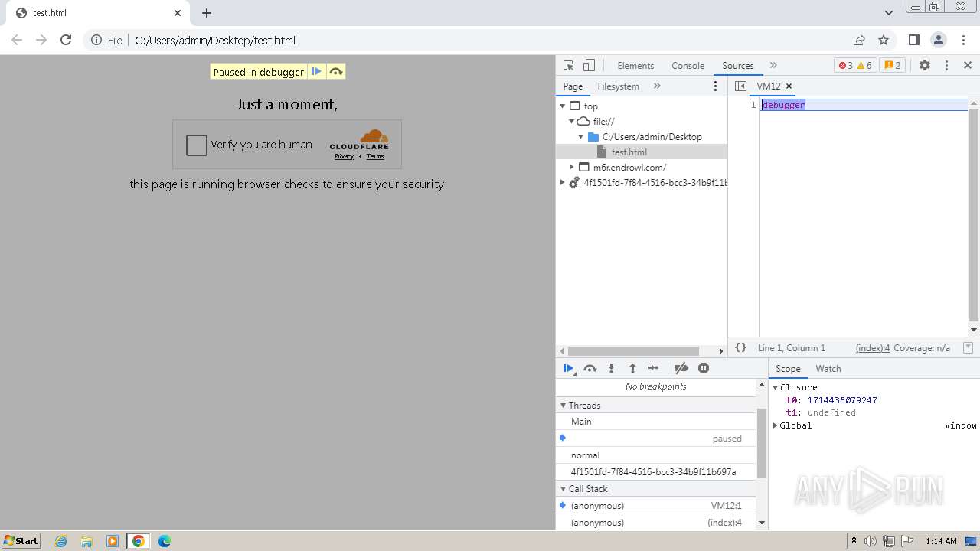980x551 pixels.
Task: Show more navigator tabs chevron
Action: (x=657, y=86)
